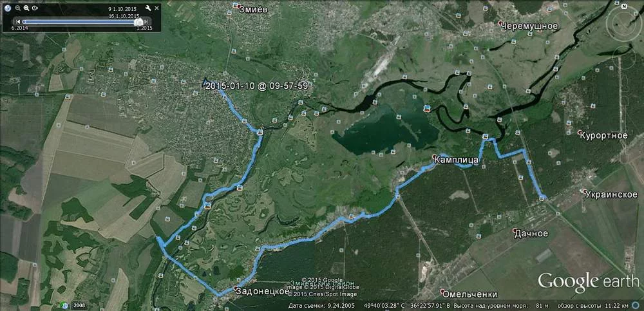
Task: Click the time slider right thumb handle
Action: click(139, 21)
